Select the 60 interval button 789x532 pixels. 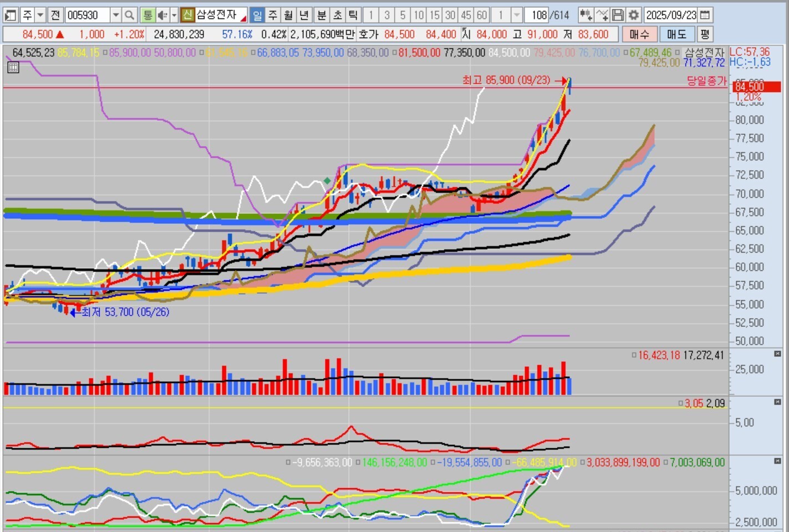coord(482,15)
